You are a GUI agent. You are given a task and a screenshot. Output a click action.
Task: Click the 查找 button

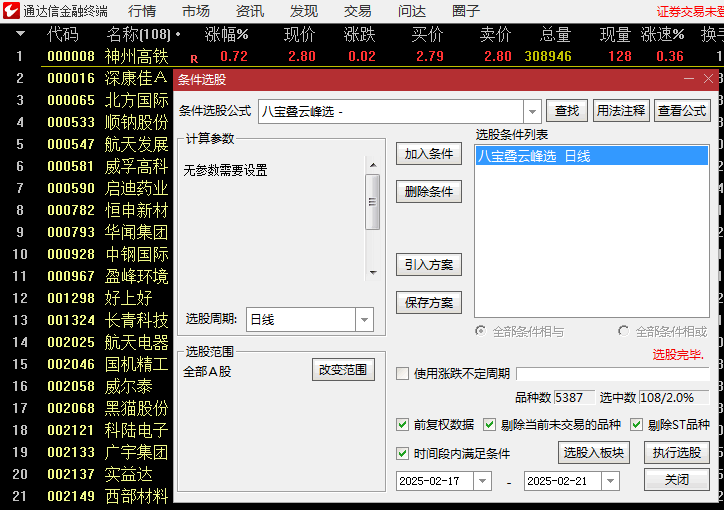pos(567,111)
